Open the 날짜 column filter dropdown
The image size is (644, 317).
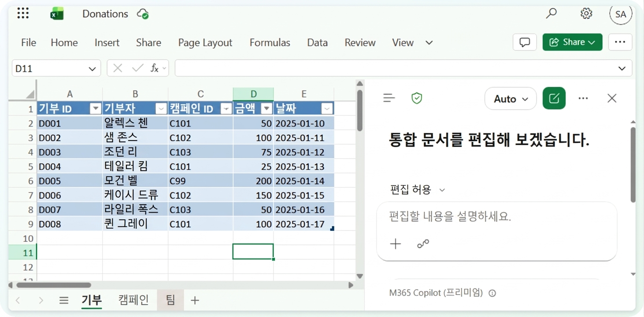click(327, 109)
